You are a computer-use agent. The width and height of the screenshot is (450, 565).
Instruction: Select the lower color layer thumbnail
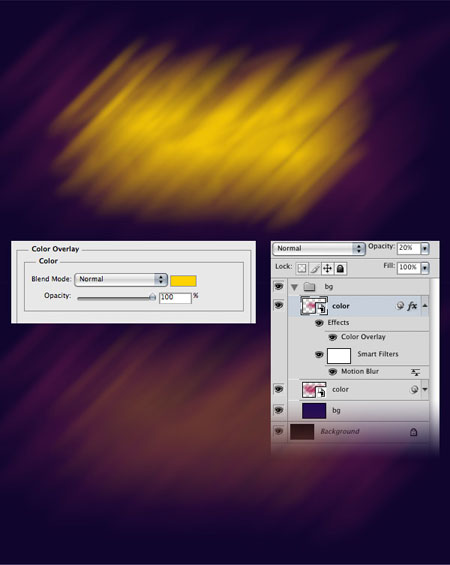(x=314, y=390)
